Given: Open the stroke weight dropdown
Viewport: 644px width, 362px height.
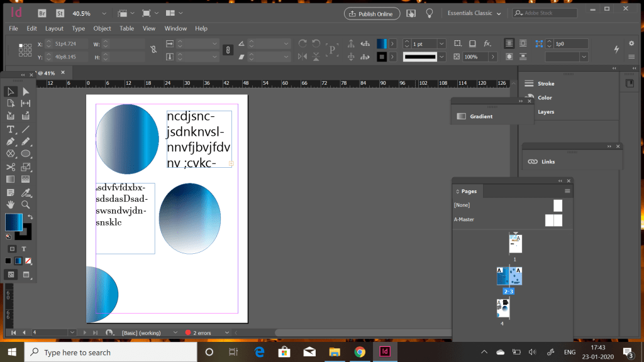Looking at the screenshot, I should (441, 44).
